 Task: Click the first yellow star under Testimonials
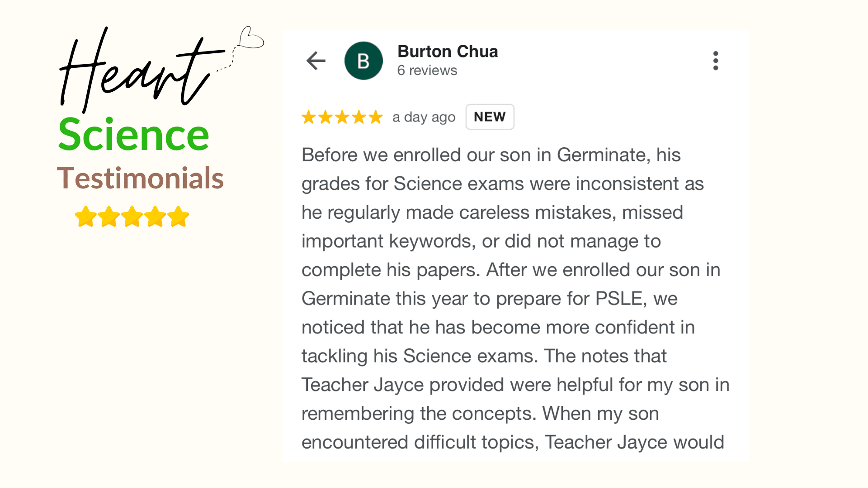pos(85,216)
